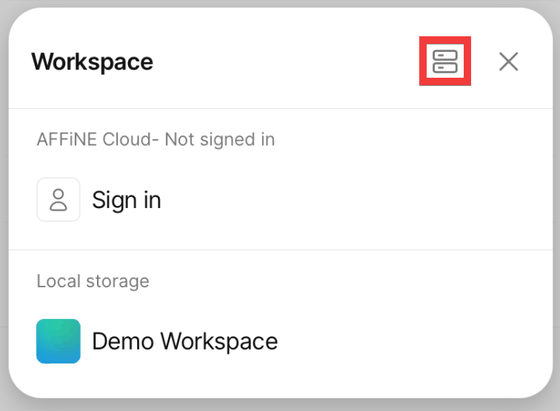Open the server list icon in header
The image size is (560, 411).
[x=445, y=61]
